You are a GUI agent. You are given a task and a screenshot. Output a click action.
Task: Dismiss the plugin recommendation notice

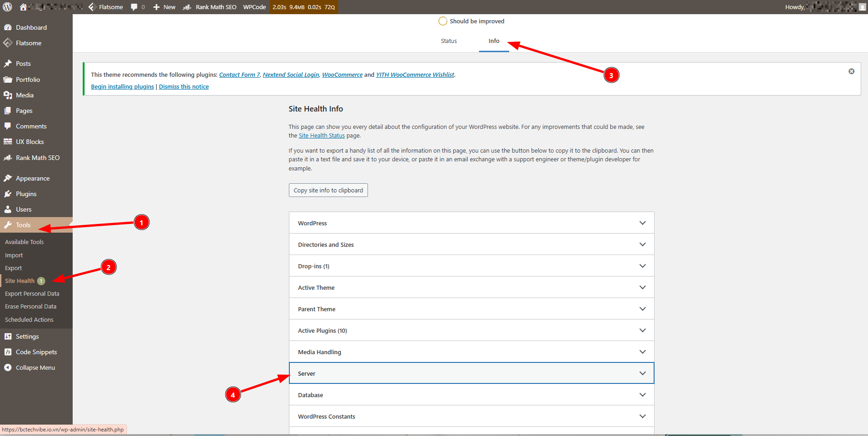[x=851, y=71]
